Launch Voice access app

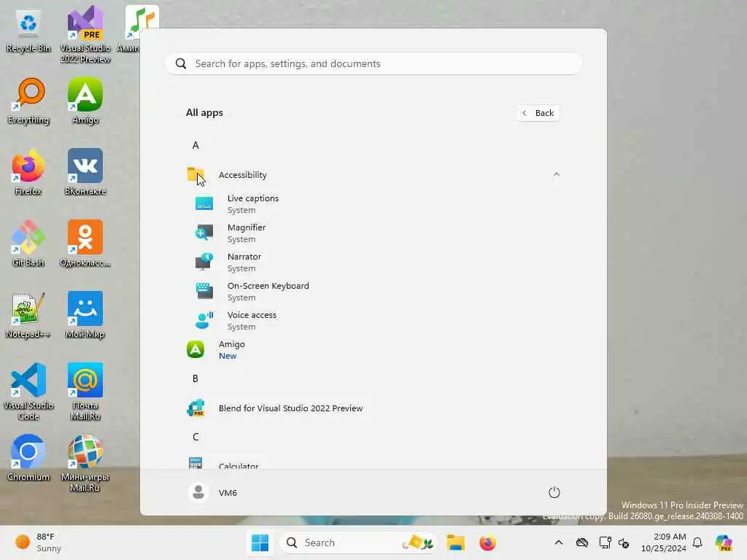click(373, 321)
